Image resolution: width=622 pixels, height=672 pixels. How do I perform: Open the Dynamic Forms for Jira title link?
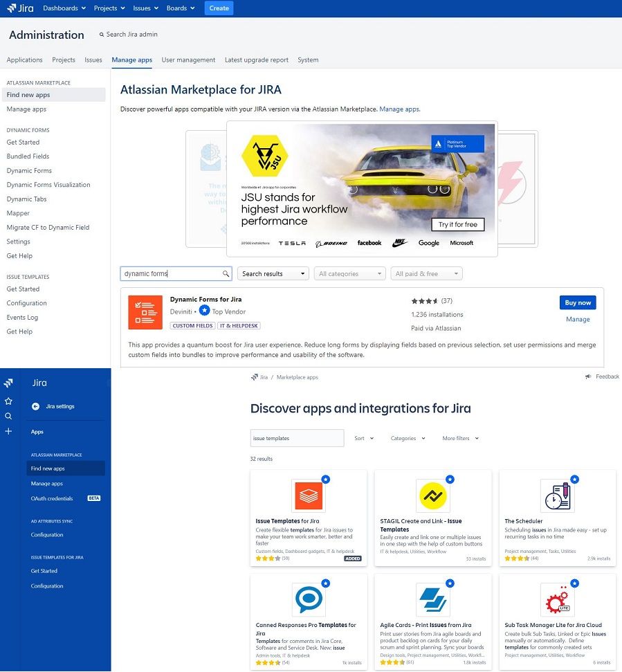coord(205,300)
